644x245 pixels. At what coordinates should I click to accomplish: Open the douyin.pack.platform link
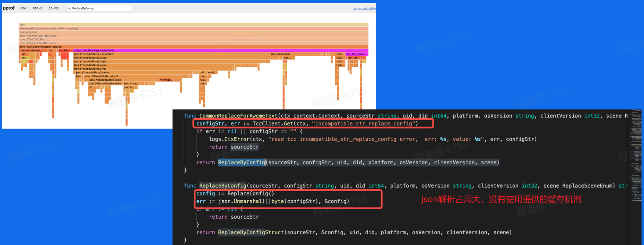pos(364,8)
